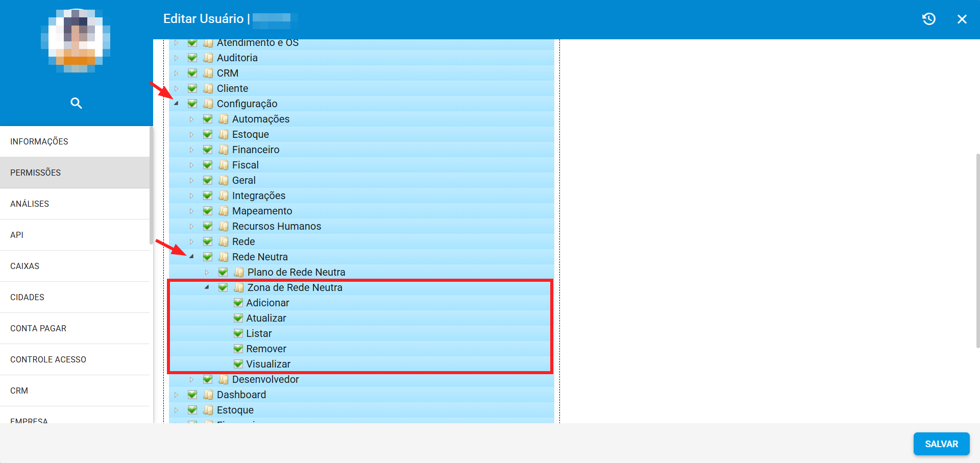
Task: Collapse the Configuração tree node
Action: [x=177, y=104]
